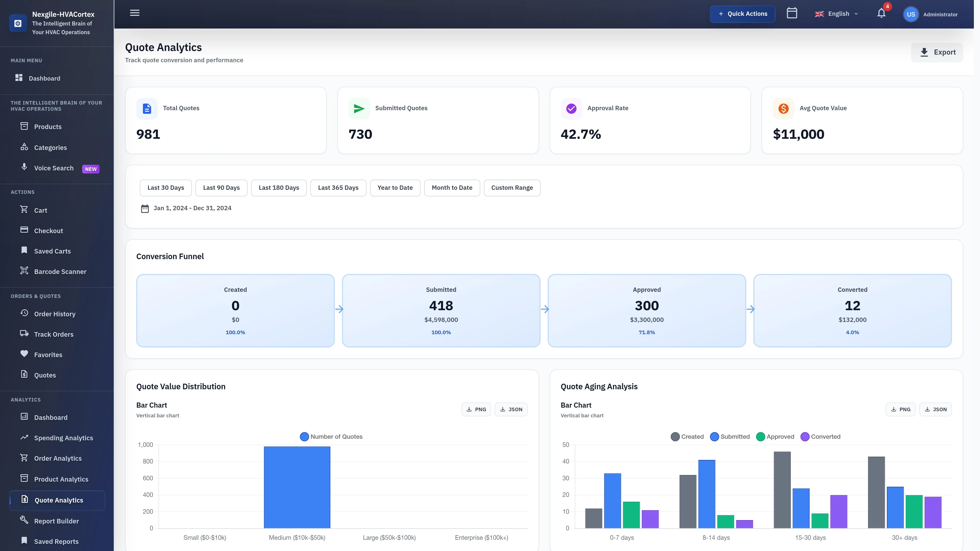Screen dimensions: 980x551
Task: Select Track Orders in the sidebar
Action: (x=53, y=334)
